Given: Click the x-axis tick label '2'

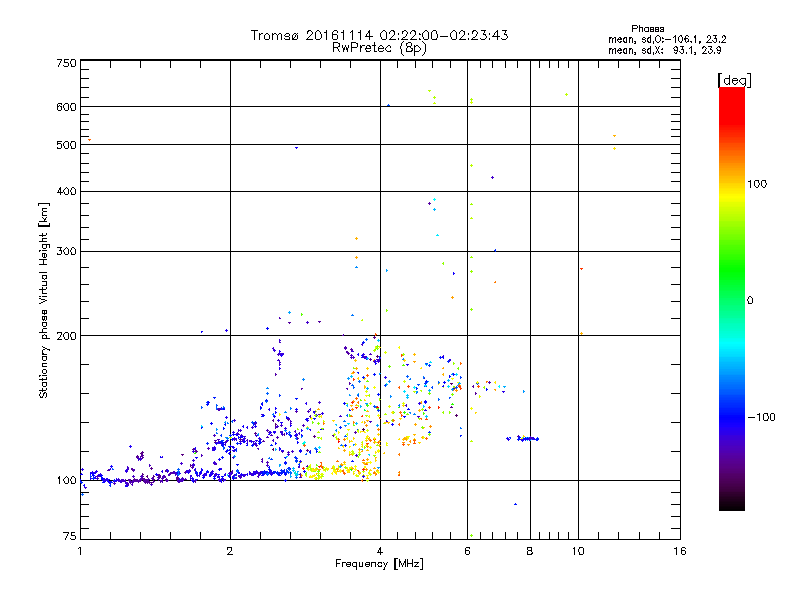Looking at the screenshot, I should click(x=230, y=551).
